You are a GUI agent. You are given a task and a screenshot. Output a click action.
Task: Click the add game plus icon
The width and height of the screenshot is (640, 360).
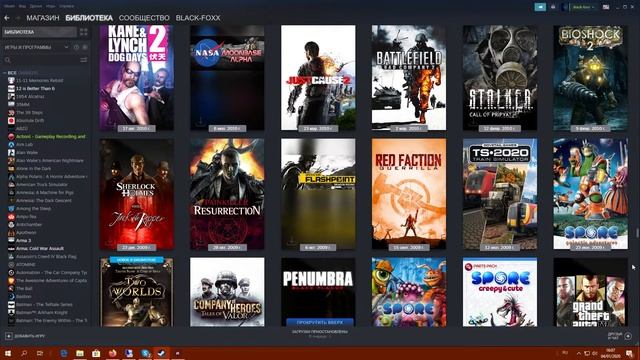(9, 336)
